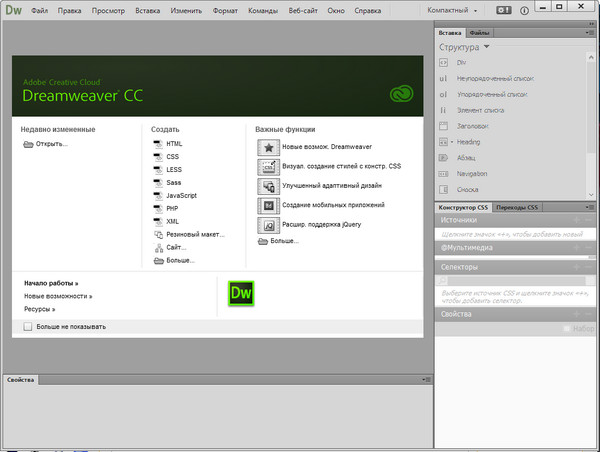Click the jQuery support feature icon
The image size is (600, 452).
(x=268, y=224)
